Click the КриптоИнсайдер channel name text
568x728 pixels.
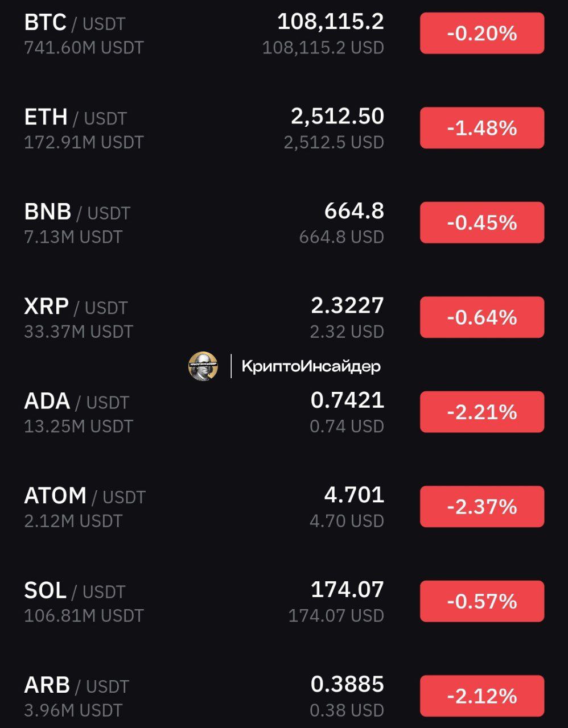point(311,366)
